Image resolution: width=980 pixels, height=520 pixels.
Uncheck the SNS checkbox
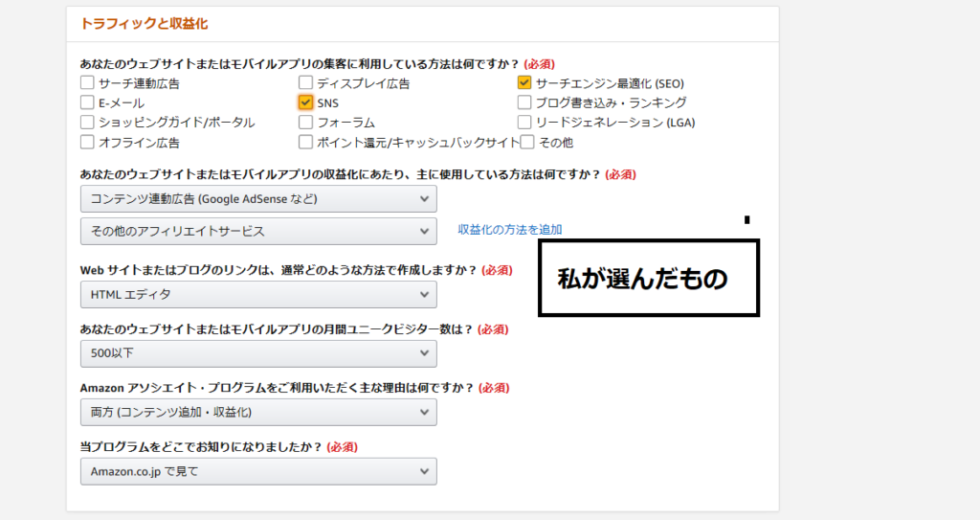pyautogui.click(x=305, y=102)
